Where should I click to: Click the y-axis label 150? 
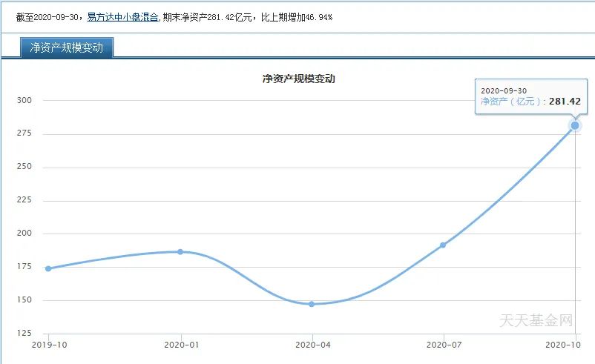click(x=24, y=300)
